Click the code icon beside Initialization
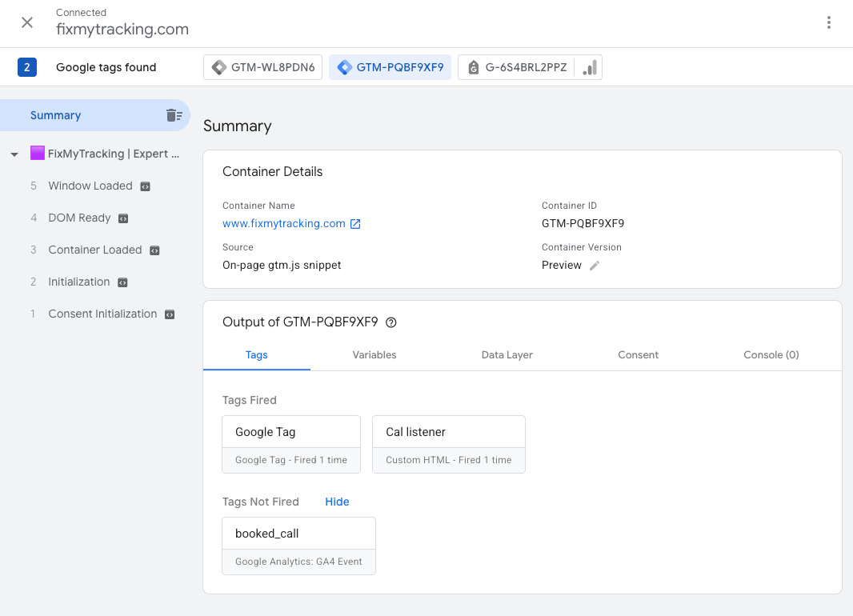This screenshot has height=616, width=853. click(122, 282)
